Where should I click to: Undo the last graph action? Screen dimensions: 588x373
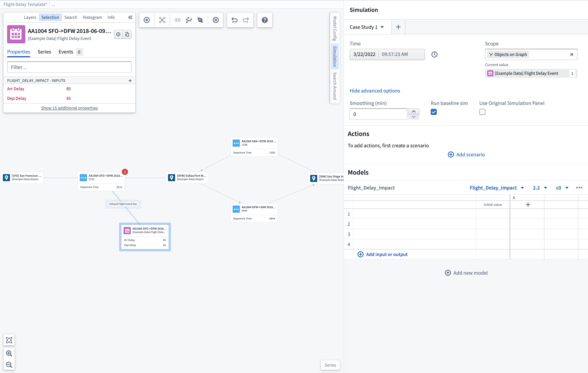coord(234,20)
